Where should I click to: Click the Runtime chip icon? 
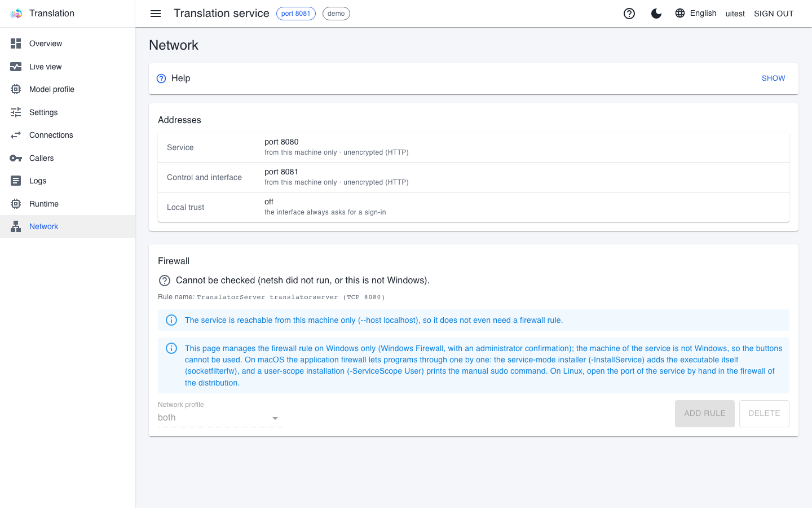tap(16, 204)
